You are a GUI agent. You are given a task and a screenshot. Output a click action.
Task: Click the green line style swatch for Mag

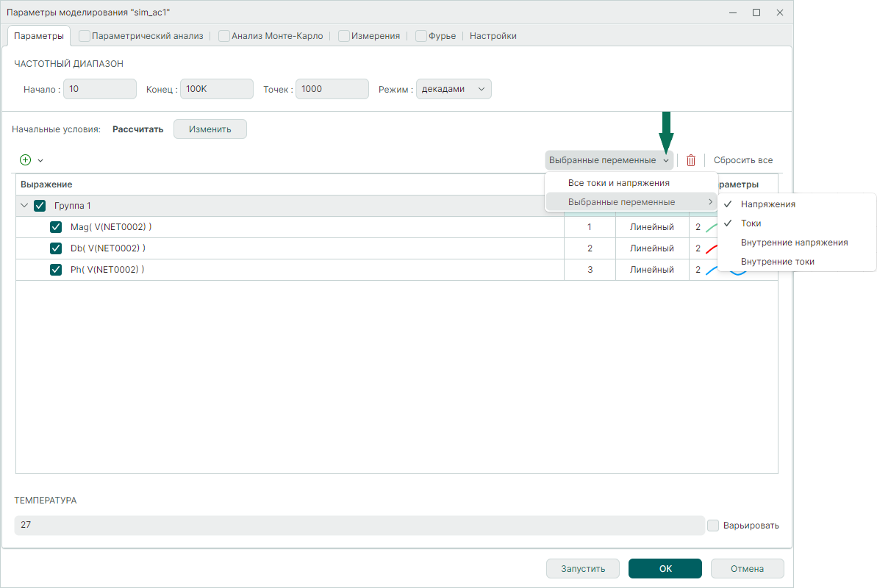[x=710, y=228]
